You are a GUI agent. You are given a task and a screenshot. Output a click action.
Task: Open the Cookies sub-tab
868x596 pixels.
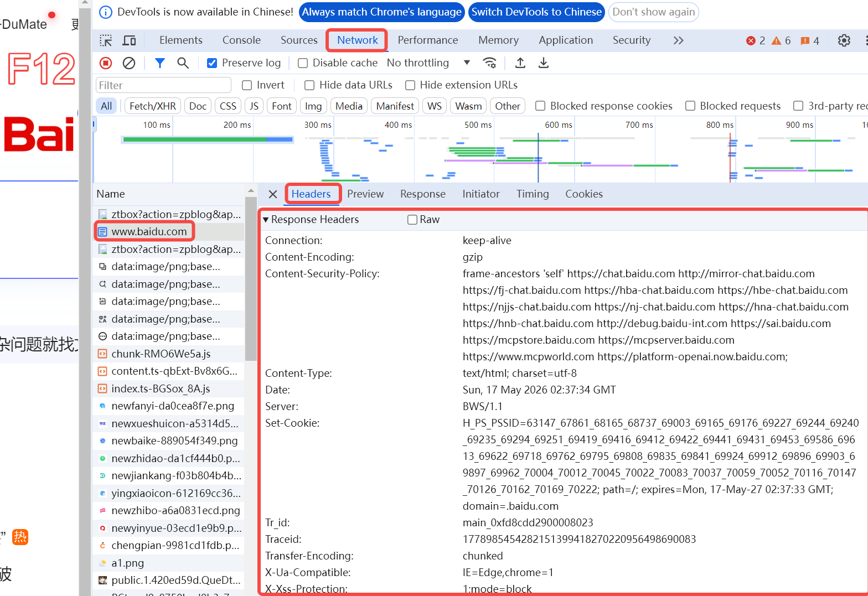coord(584,194)
